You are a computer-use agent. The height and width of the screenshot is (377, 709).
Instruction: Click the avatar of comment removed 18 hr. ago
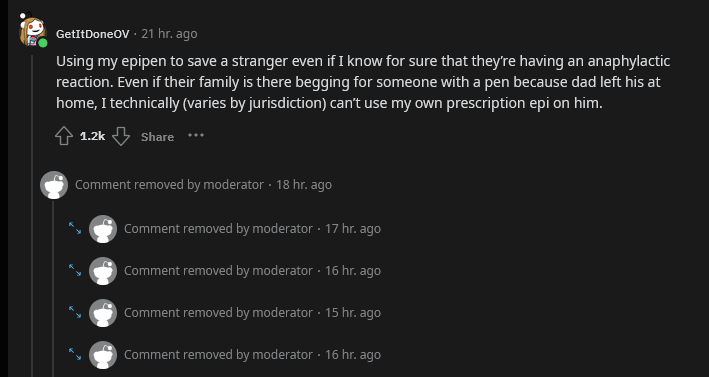tap(54, 185)
